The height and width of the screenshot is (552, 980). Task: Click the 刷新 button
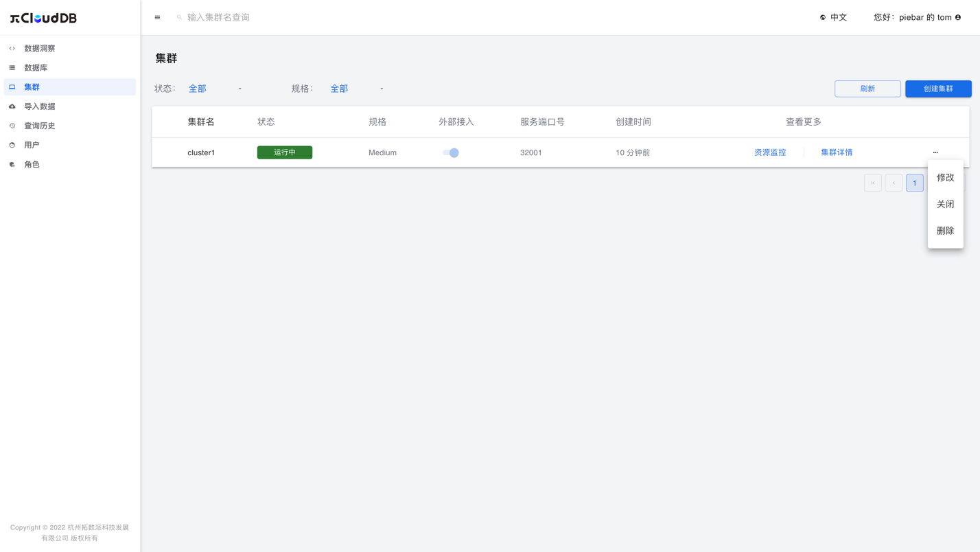pyautogui.click(x=867, y=89)
